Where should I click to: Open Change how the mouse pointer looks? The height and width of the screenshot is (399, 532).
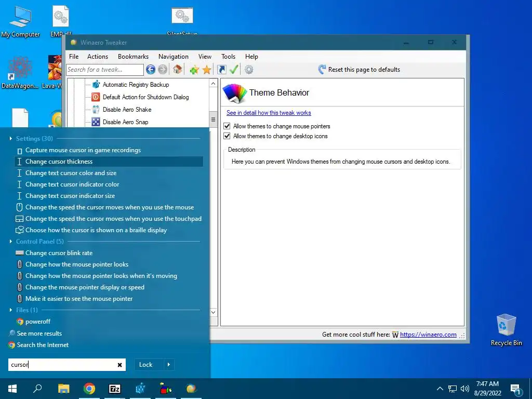pyautogui.click(x=109, y=264)
